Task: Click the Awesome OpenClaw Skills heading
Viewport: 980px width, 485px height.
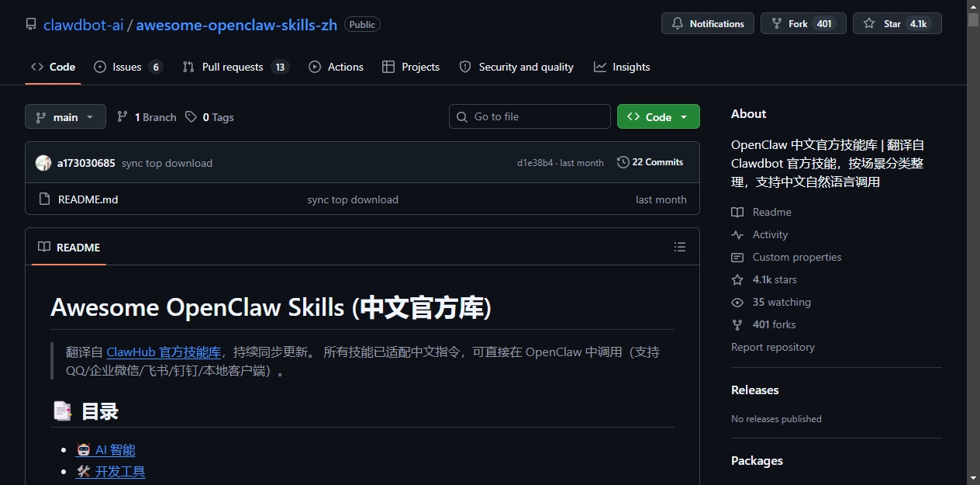Action: 271,307
